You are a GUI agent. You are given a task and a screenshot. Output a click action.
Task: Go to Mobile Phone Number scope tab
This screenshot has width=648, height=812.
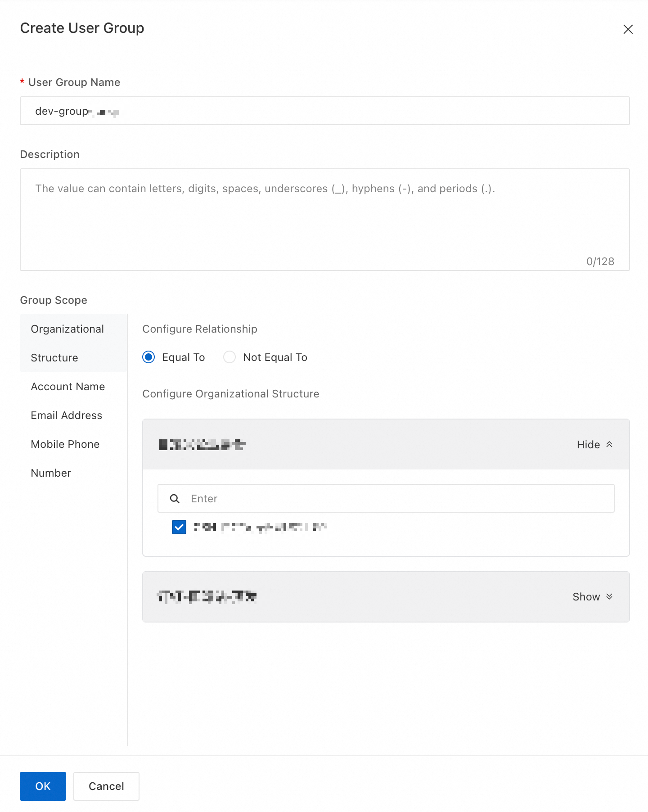pos(65,458)
